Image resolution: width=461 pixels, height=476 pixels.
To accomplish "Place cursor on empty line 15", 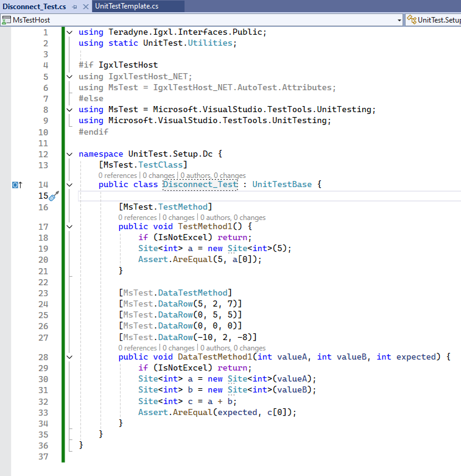I will pos(270,196).
